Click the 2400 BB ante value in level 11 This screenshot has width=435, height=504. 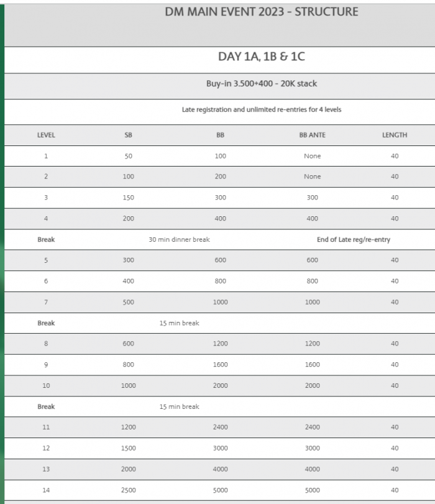(x=312, y=427)
